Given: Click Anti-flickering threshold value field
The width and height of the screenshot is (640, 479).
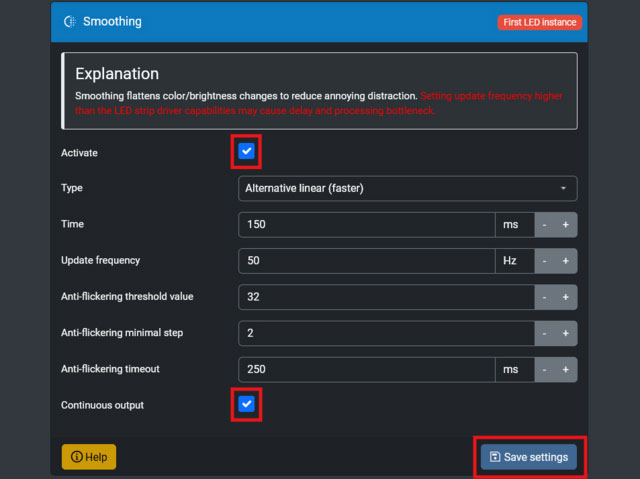Looking at the screenshot, I should tap(386, 297).
